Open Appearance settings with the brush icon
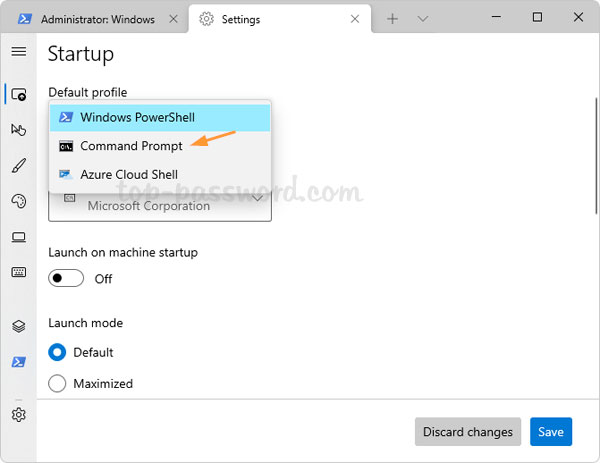Image resolution: width=600 pixels, height=463 pixels. click(x=18, y=166)
